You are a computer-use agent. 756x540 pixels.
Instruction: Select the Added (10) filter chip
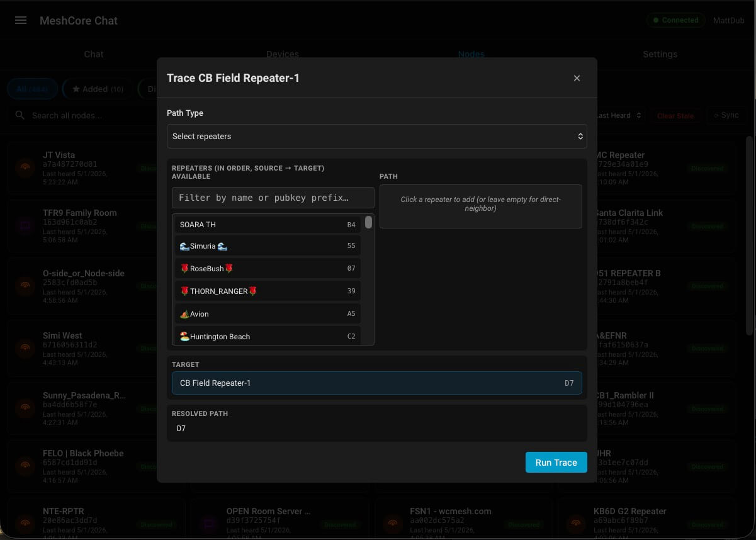(98, 89)
